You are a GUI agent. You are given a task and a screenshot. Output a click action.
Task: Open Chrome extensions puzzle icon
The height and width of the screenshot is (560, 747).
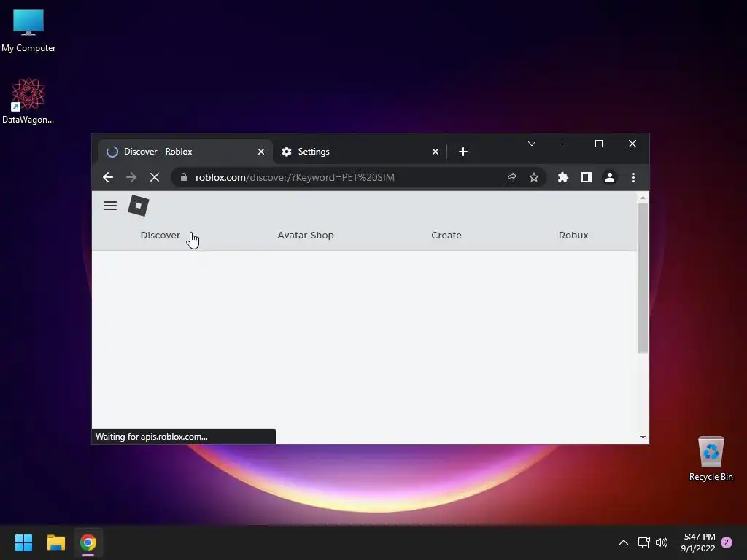563,178
